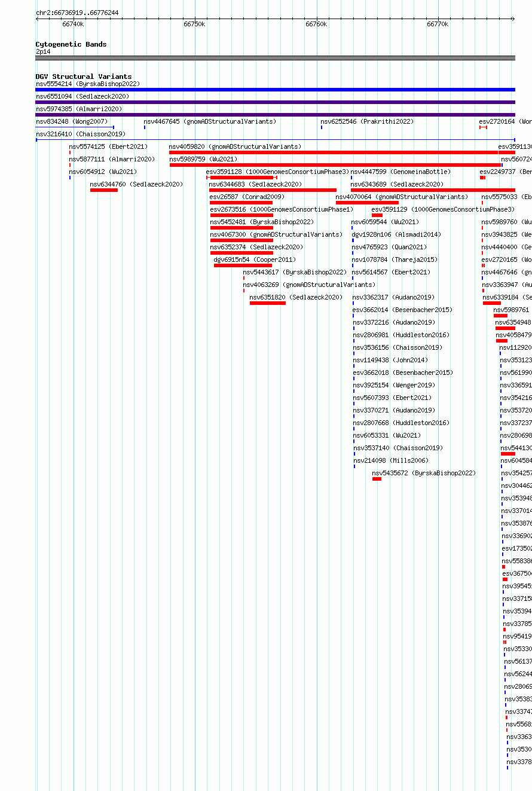Open variant nsv3362317 (Audano2019)

click(x=393, y=297)
